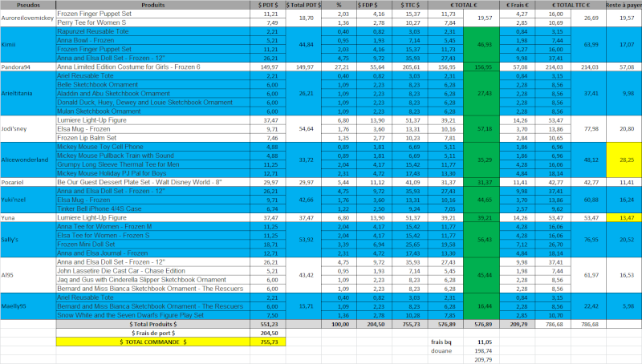
Task: Select the Sally's pseudo cell
Action: click(x=28, y=240)
